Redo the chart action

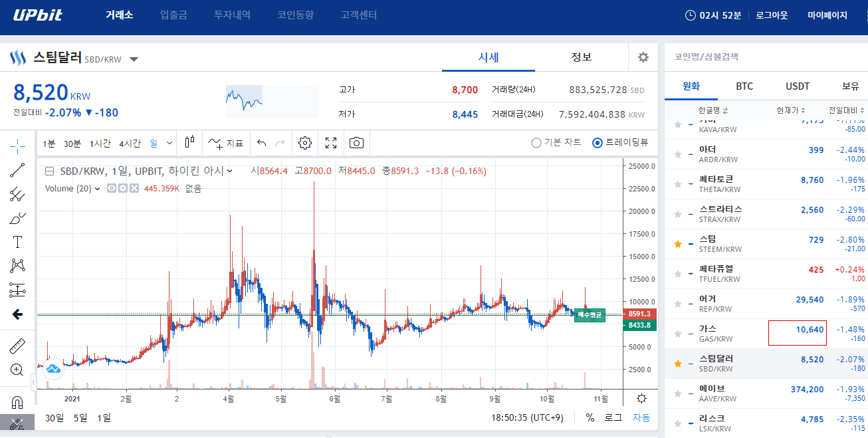click(280, 143)
